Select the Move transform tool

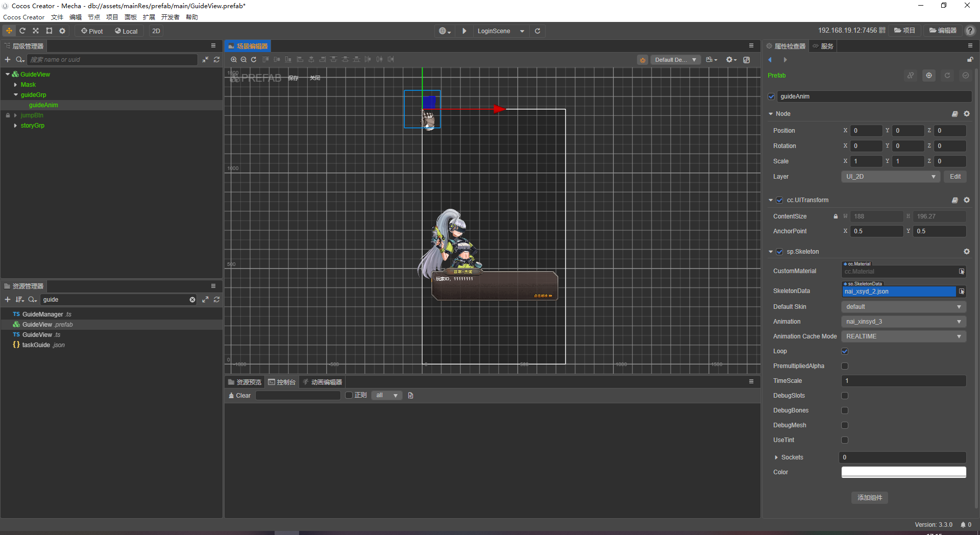pos(9,31)
